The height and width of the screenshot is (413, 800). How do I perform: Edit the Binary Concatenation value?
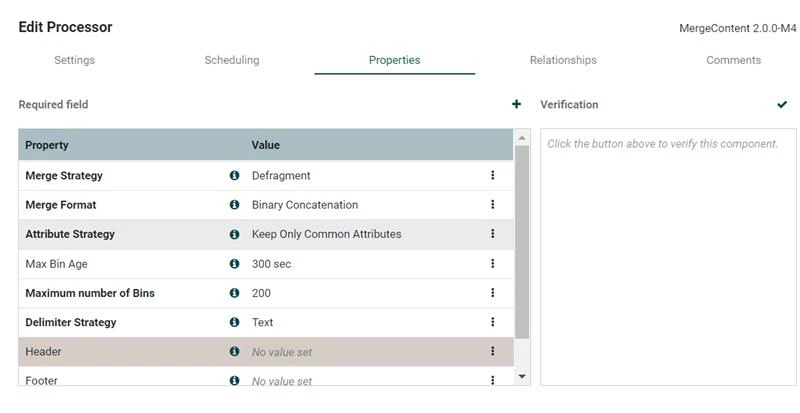[305, 205]
